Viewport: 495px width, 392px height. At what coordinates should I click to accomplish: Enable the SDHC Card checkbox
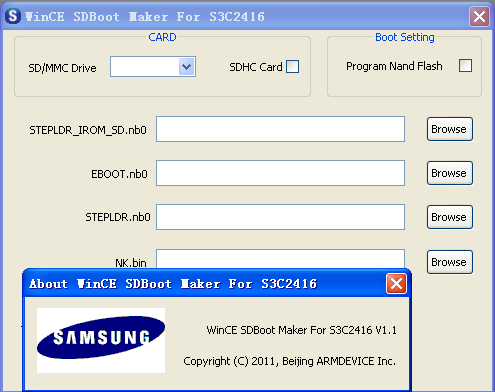point(293,66)
